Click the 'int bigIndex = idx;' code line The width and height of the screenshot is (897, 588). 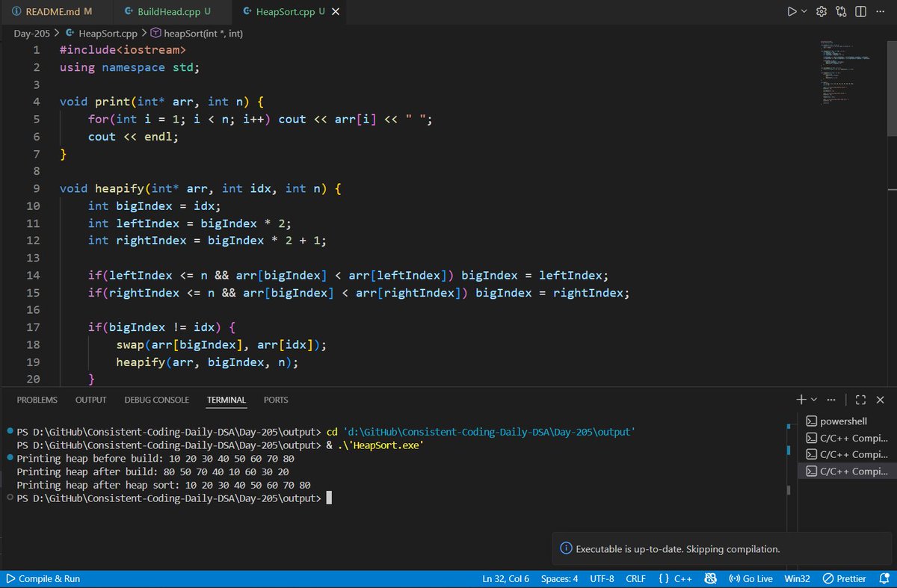pos(155,206)
